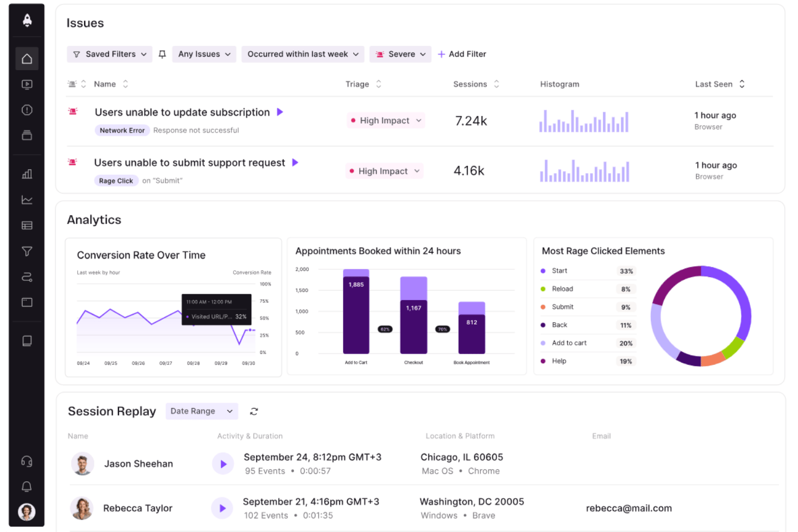
Task: Open the notifications bell icon
Action: [27, 487]
